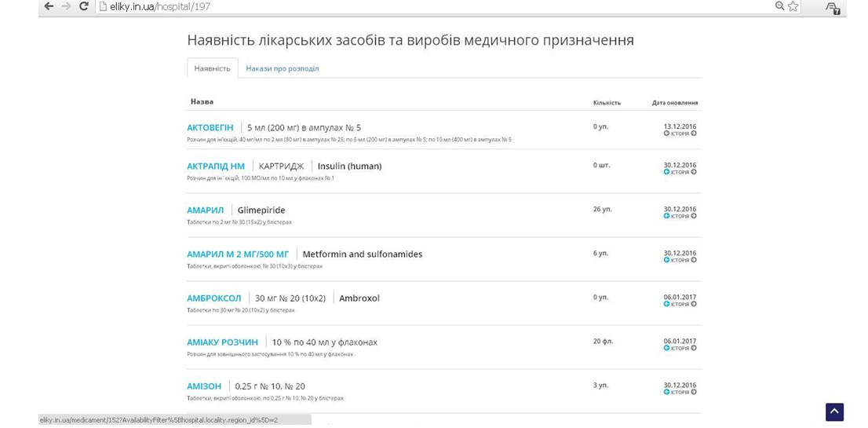
Task: Open the АМБРОКСОЛ medication link
Action: coord(213,298)
